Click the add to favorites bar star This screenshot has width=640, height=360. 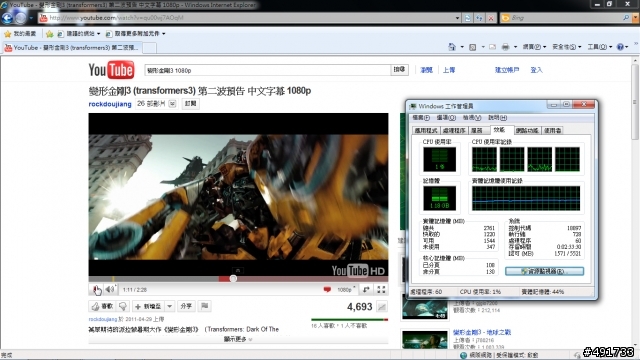click(x=50, y=33)
